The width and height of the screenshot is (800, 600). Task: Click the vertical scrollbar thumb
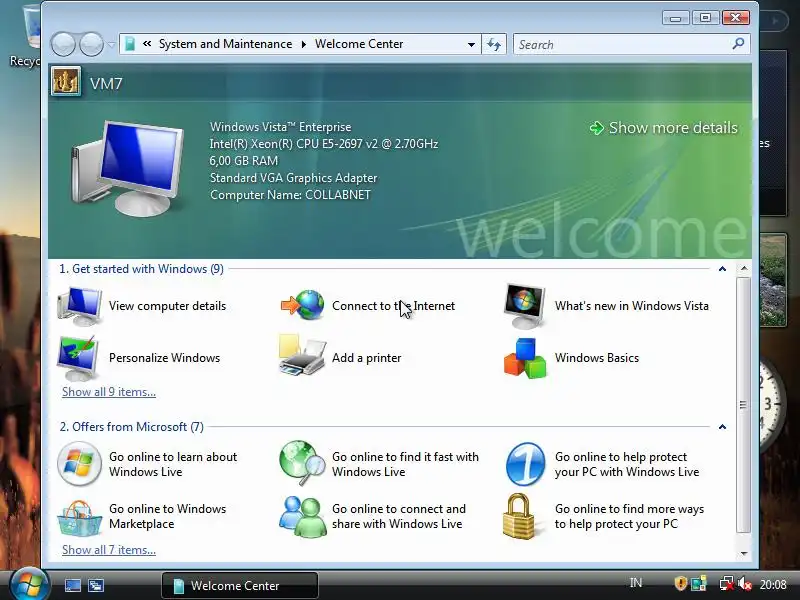[743, 405]
